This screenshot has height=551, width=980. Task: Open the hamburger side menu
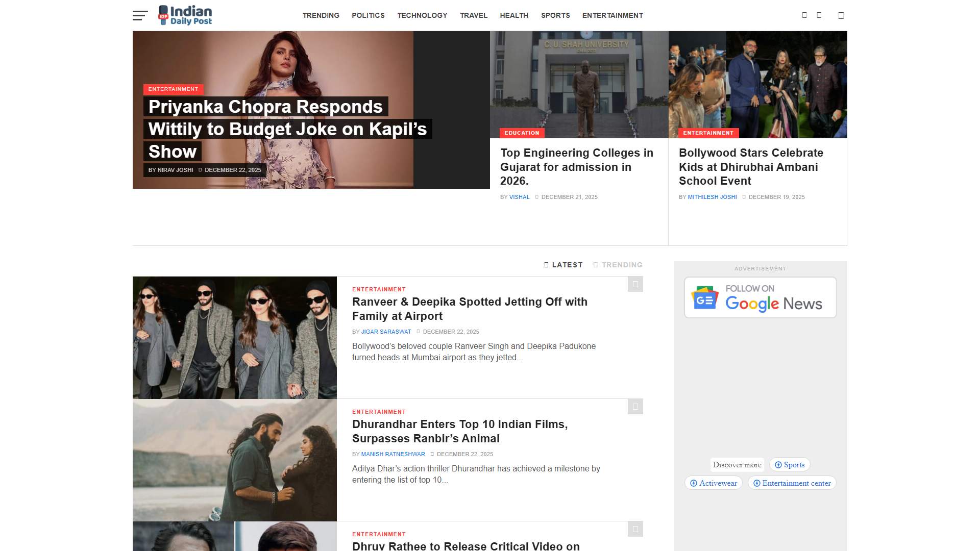tap(140, 15)
